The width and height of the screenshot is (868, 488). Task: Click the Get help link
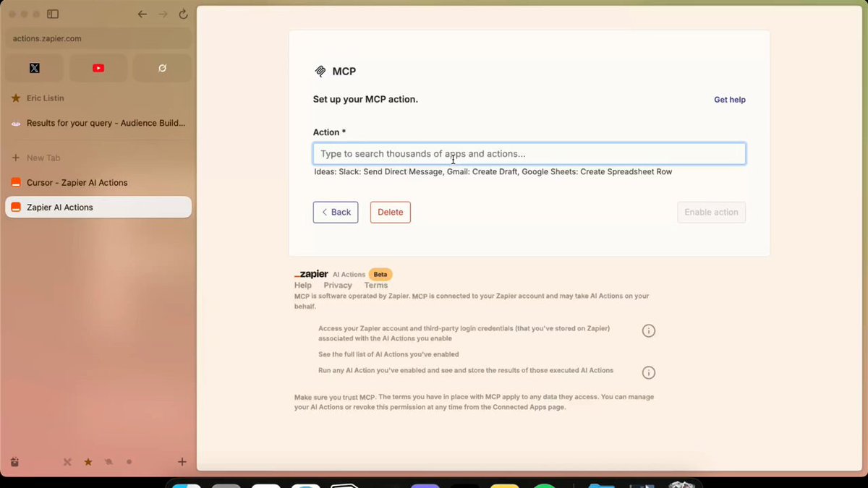730,100
